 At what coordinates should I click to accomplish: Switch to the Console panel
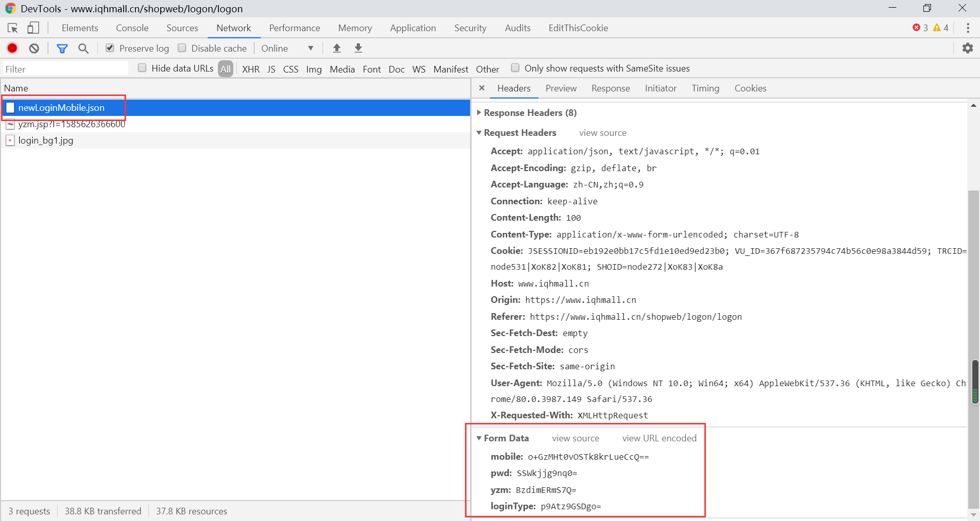(x=132, y=28)
